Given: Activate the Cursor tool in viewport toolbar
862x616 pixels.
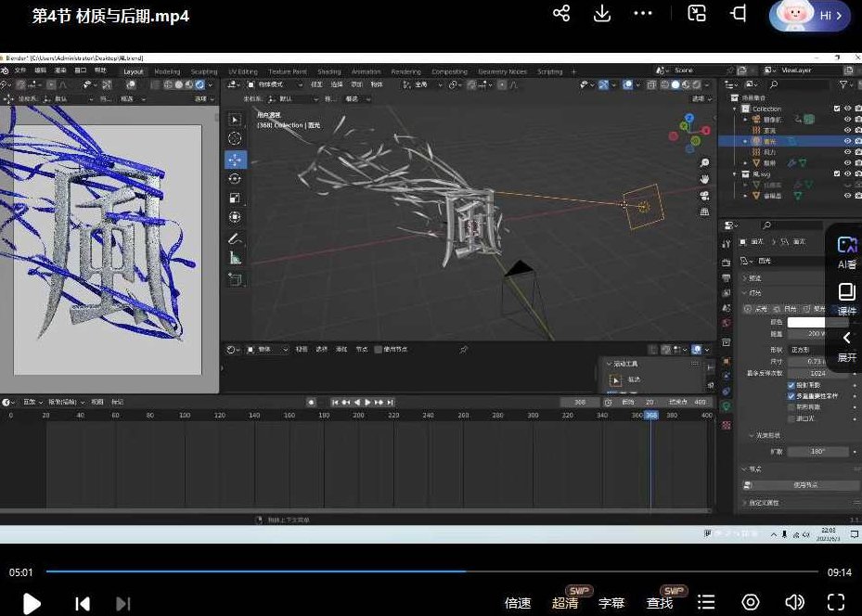Looking at the screenshot, I should click(x=235, y=139).
